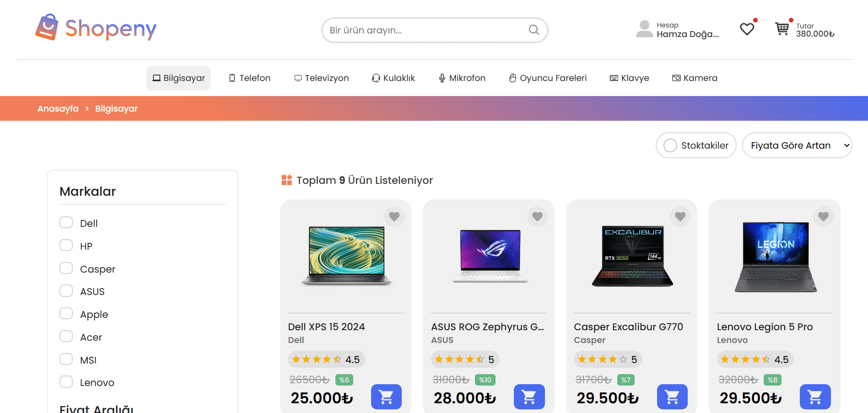Open the ASUS ROG laptop image
Screen dimensions: 868x413
(490, 256)
